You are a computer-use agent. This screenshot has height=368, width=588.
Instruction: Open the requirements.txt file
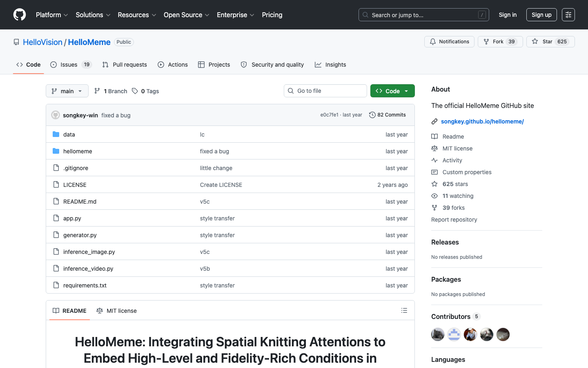pos(85,285)
